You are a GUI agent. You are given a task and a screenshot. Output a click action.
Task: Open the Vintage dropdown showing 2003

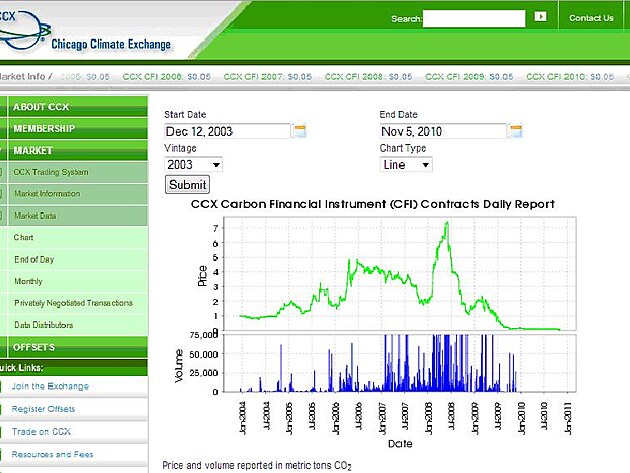[x=193, y=165]
